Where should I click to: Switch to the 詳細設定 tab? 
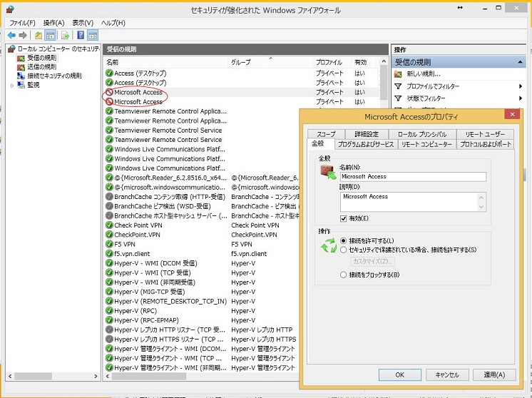coord(367,134)
